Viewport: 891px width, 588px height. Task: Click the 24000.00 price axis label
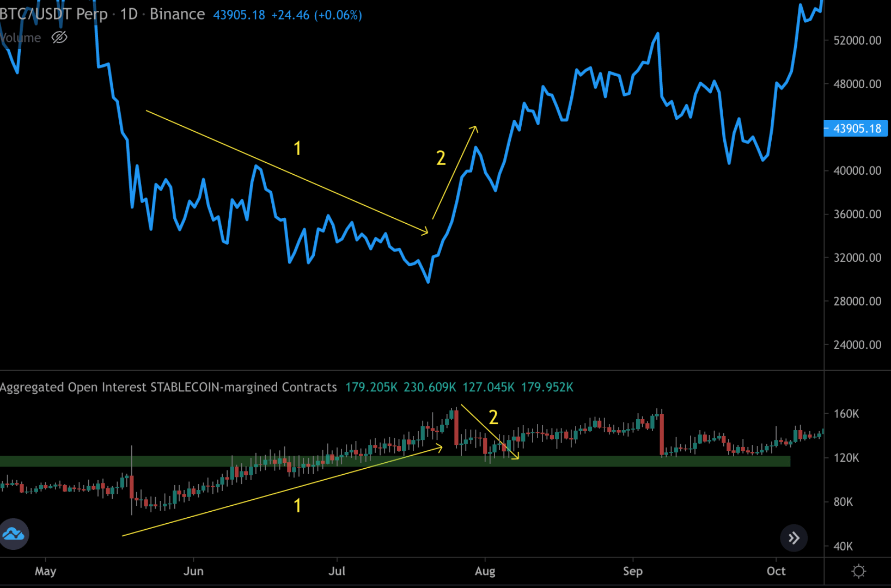[857, 345]
